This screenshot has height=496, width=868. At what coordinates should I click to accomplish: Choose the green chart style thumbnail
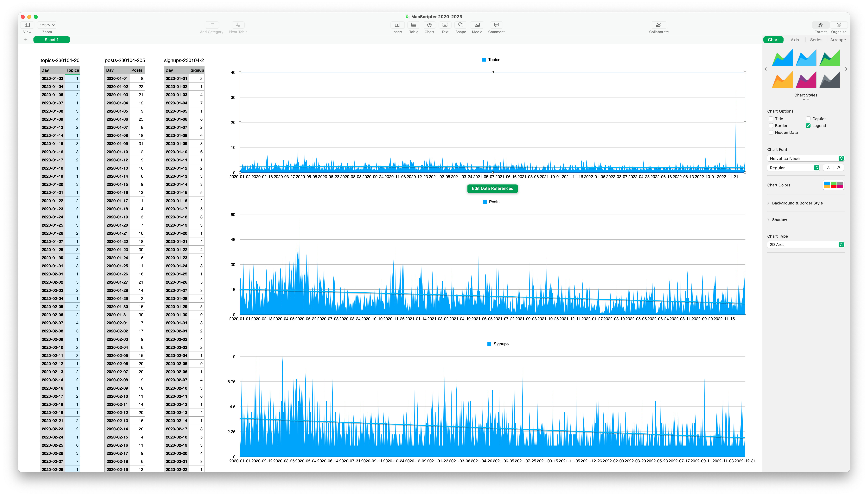(x=830, y=57)
